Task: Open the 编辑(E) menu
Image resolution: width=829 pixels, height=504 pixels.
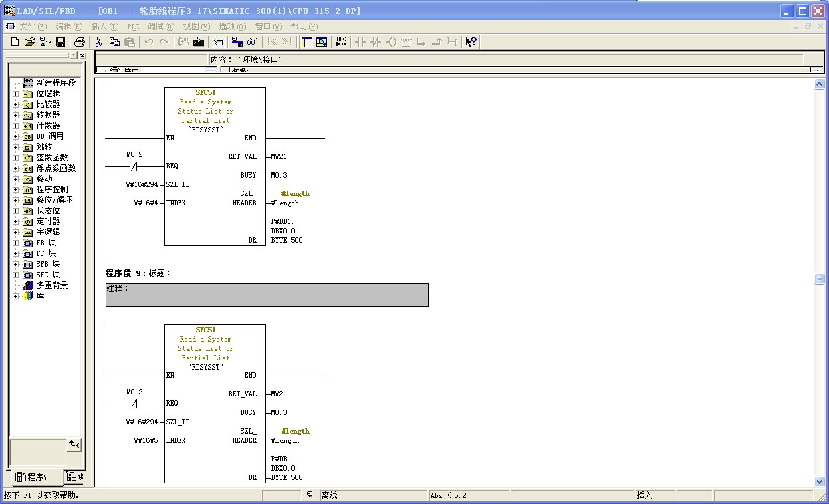Action: (68, 27)
